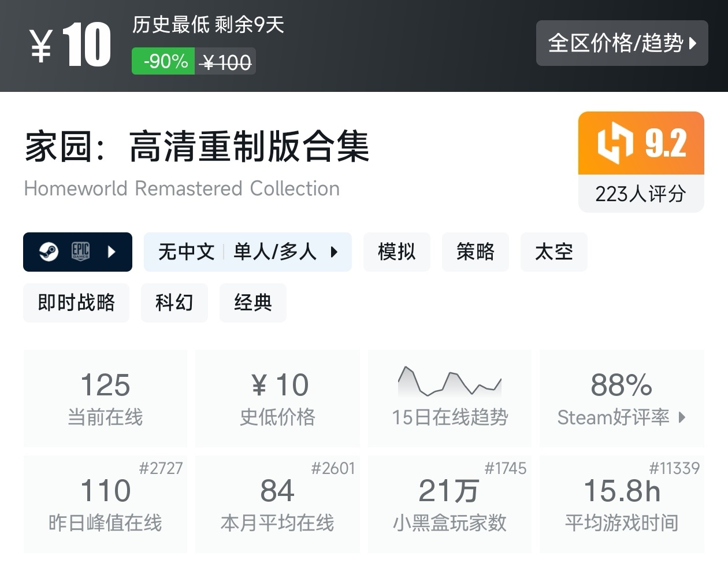Click the #11339 rank label

[674, 468]
